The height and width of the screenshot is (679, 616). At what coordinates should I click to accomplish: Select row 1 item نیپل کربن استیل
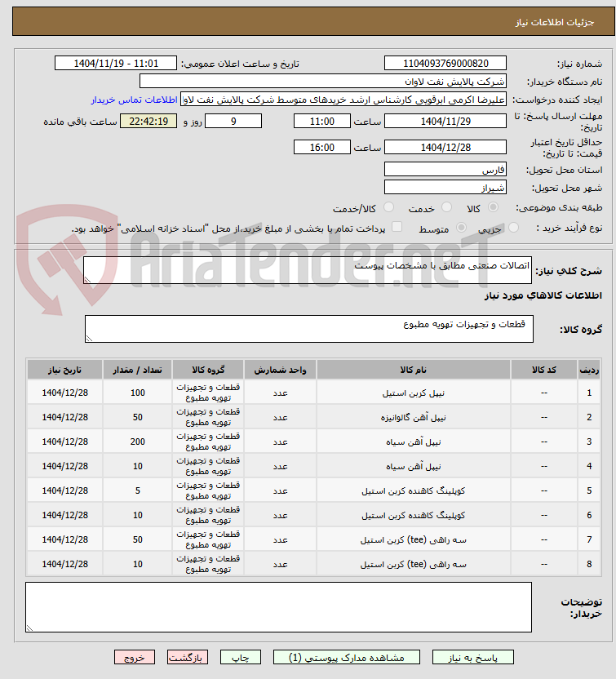click(x=413, y=393)
